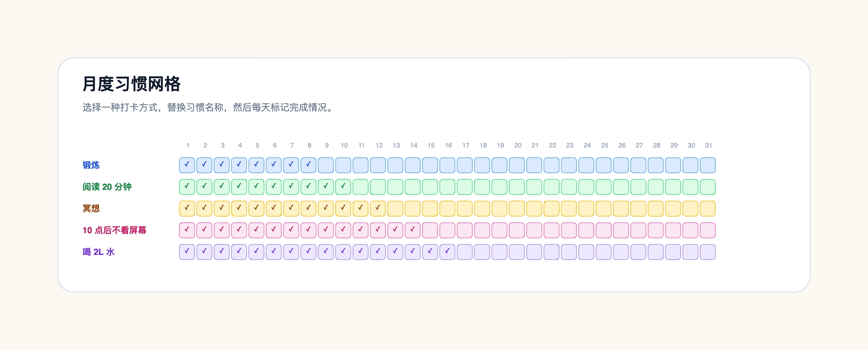Screen dimensions: 868x350
Task: Click the 喝 2L 水 habit label
Action: tap(99, 252)
